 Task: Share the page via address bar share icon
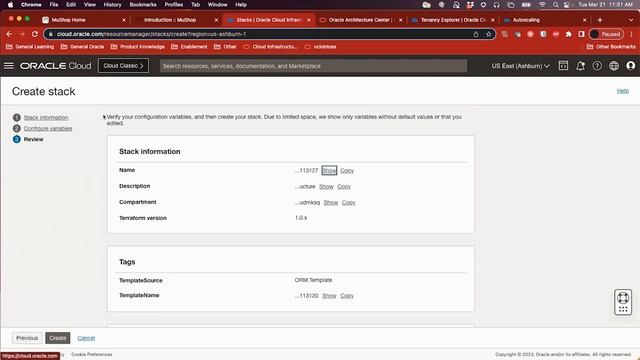click(476, 34)
